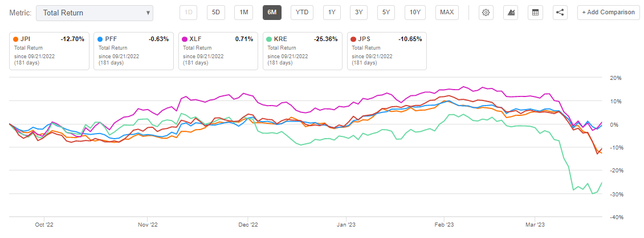644x238 pixels.
Task: Click the -12.70% JPI return value
Action: pyautogui.click(x=72, y=39)
